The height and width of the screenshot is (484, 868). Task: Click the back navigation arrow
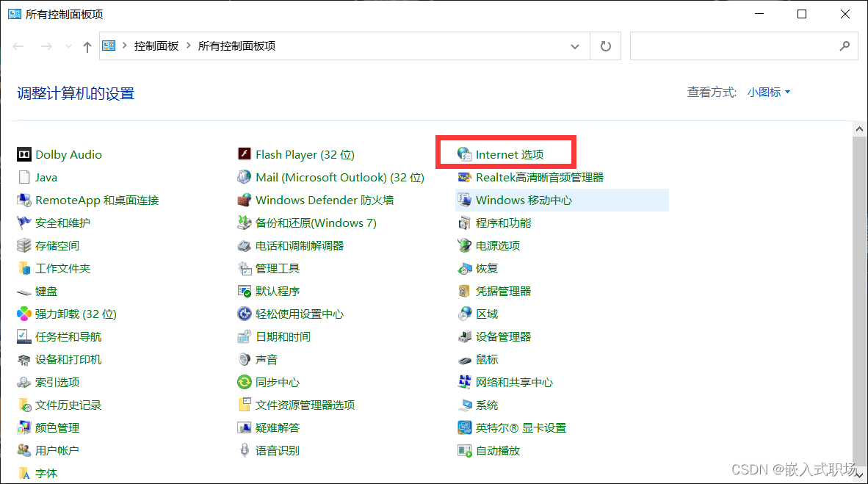click(x=18, y=46)
